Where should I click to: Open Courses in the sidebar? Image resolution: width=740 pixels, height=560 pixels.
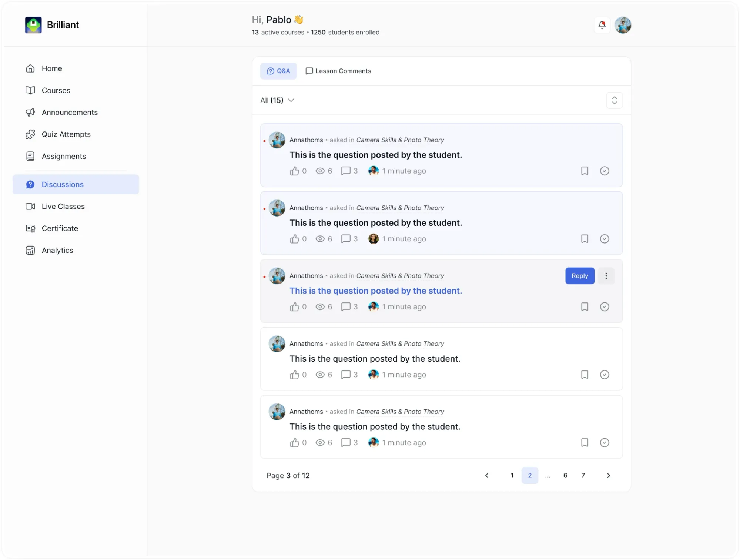[76, 90]
